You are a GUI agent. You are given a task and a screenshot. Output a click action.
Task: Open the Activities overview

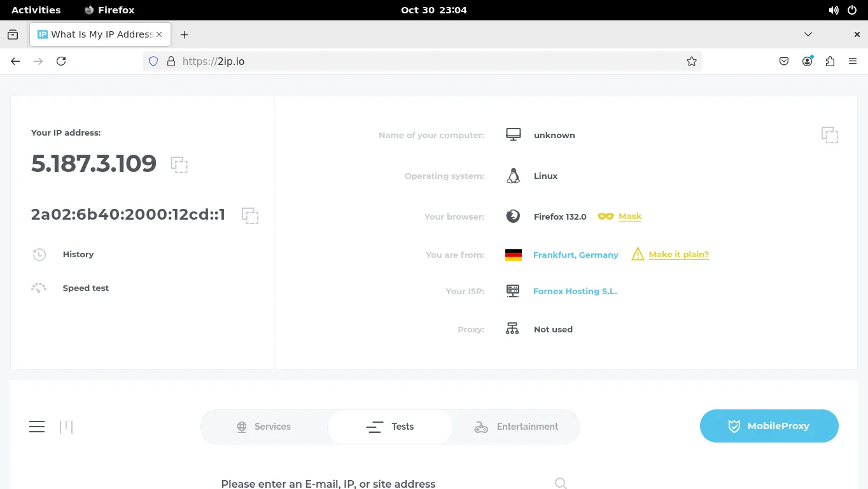click(36, 10)
